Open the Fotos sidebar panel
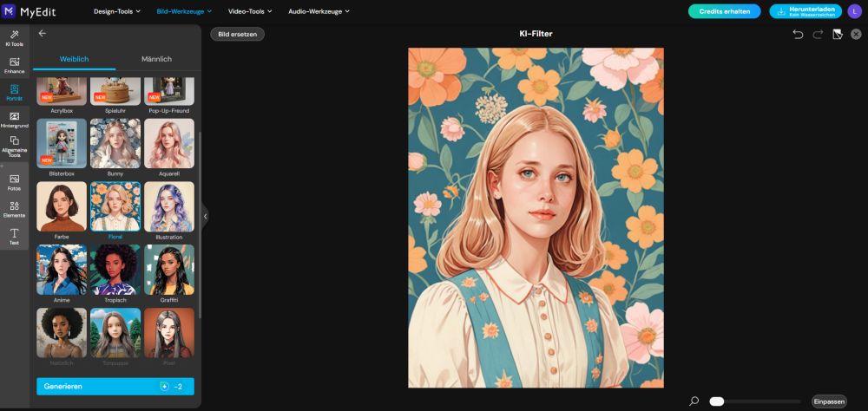 pyautogui.click(x=14, y=182)
